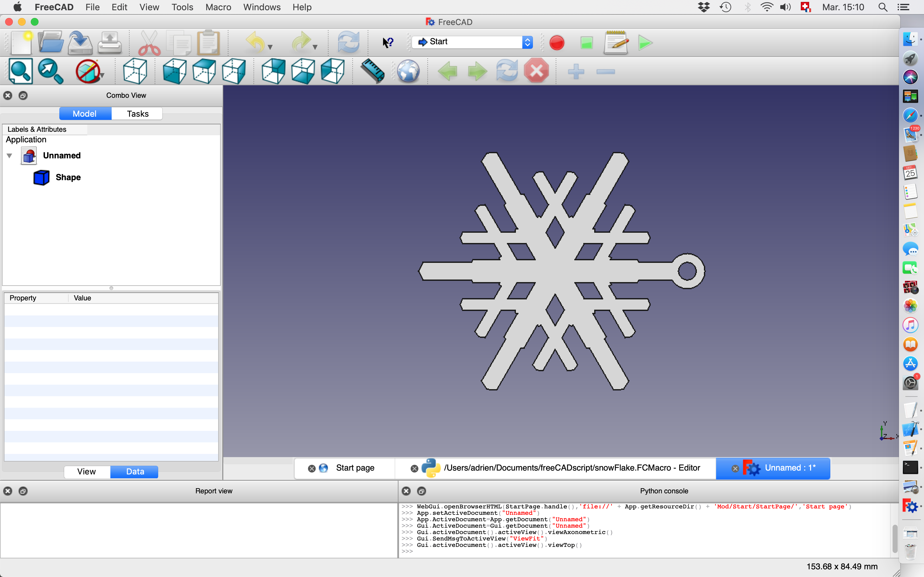
Task: Set the view to axonometric cube
Action: 135,71
